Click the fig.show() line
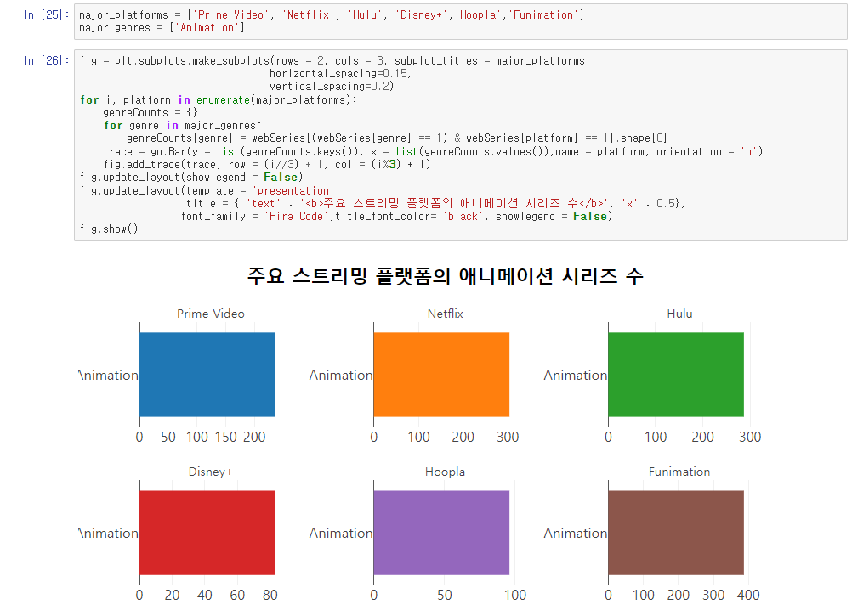This screenshot has height=616, width=852. coord(109,229)
